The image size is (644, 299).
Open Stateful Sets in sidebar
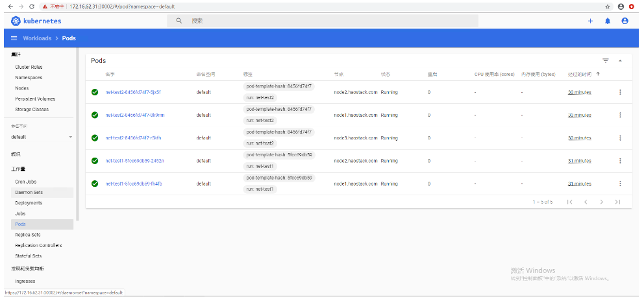tap(29, 256)
